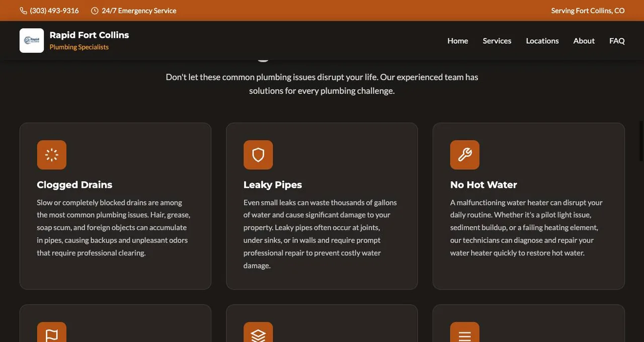Click the Plumbing Specialists tagline
The height and width of the screenshot is (342, 644).
pyautogui.click(x=79, y=47)
